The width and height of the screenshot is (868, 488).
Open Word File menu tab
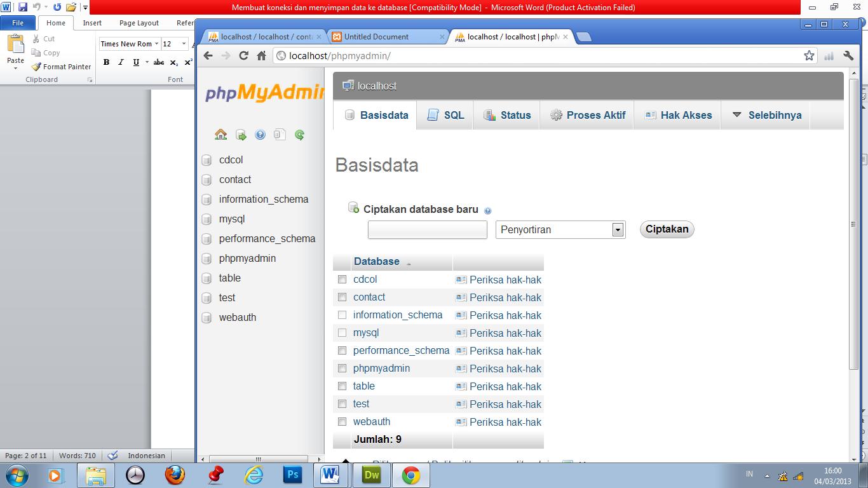point(18,23)
